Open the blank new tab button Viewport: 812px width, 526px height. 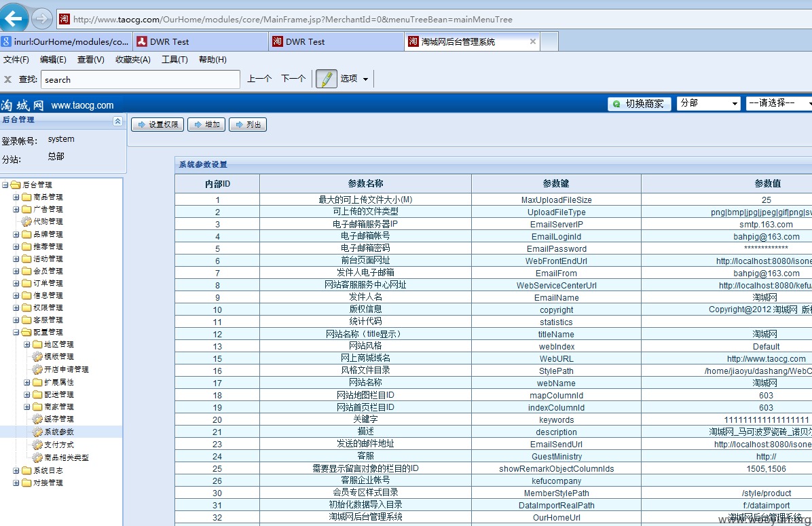tap(549, 41)
